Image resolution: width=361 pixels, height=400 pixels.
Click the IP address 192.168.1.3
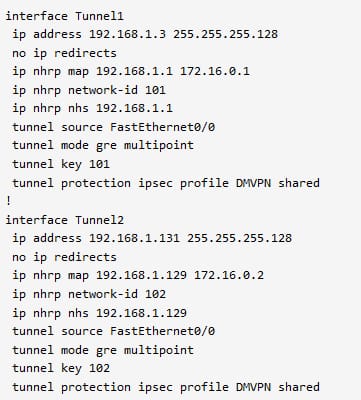(127, 34)
